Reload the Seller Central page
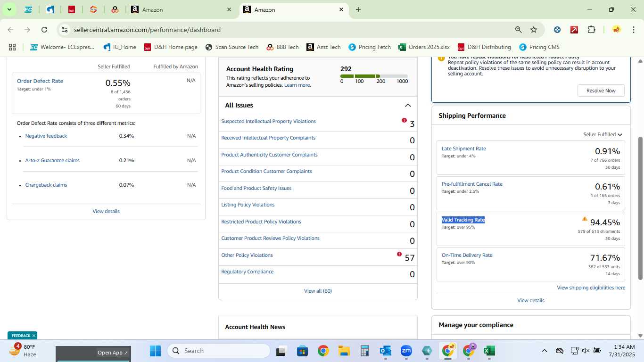This screenshot has width=644, height=362. 44,30
